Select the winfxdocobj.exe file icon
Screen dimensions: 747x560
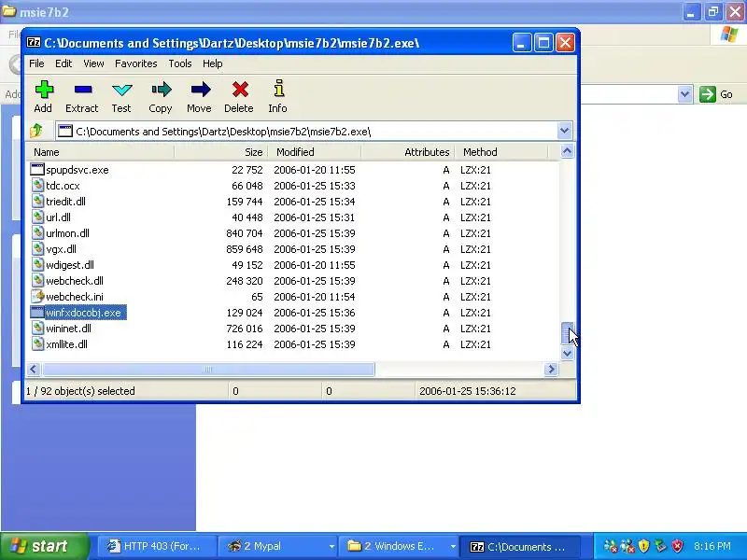(37, 313)
